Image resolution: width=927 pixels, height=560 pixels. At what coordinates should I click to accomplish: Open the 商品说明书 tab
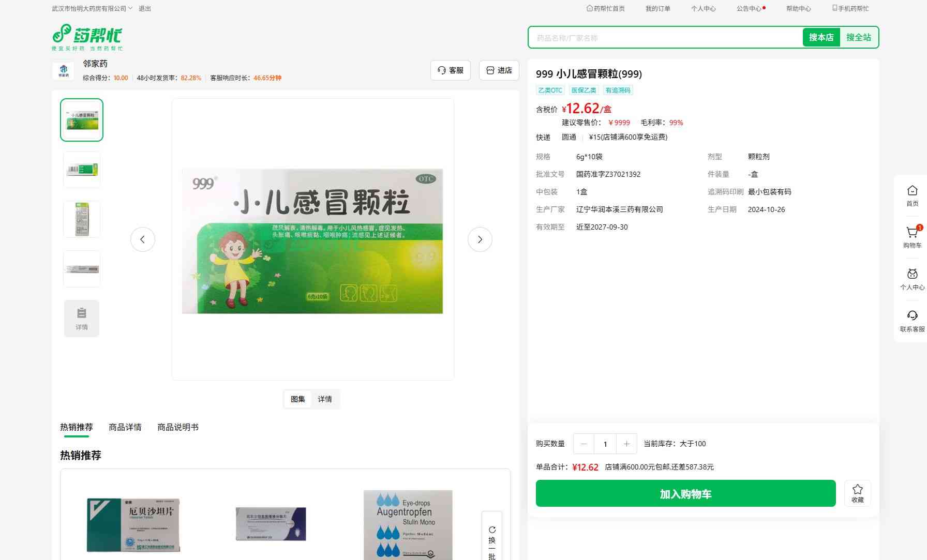click(x=177, y=427)
